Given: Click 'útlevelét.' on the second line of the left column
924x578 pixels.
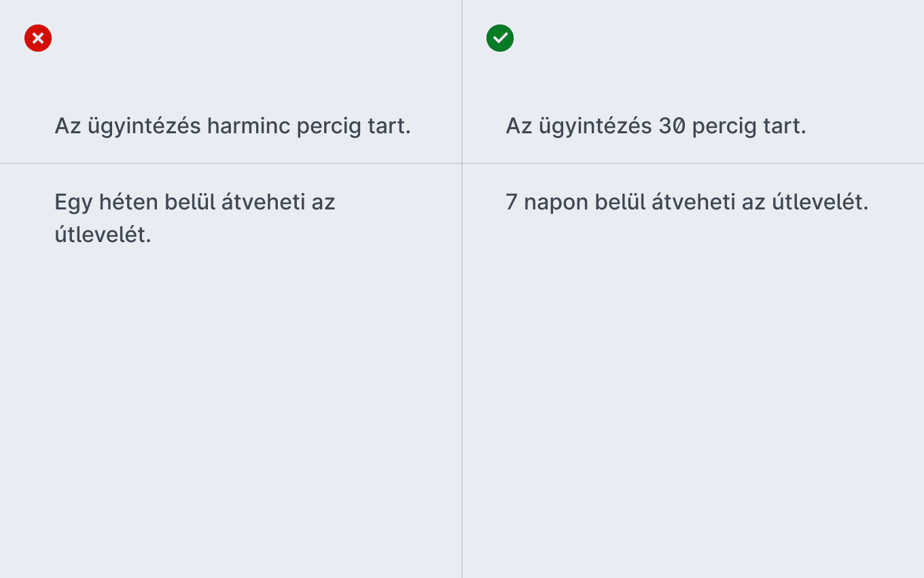Looking at the screenshot, I should pos(103,235).
